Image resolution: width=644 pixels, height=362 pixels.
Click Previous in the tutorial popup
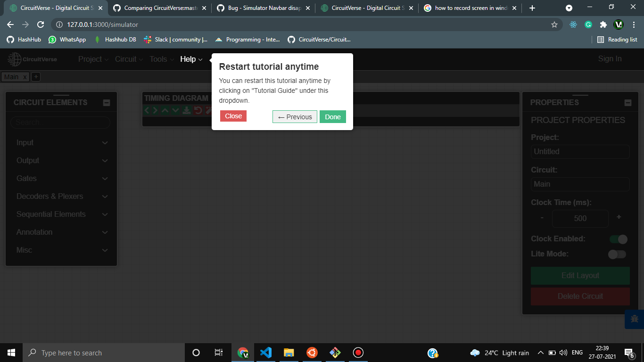[295, 117]
